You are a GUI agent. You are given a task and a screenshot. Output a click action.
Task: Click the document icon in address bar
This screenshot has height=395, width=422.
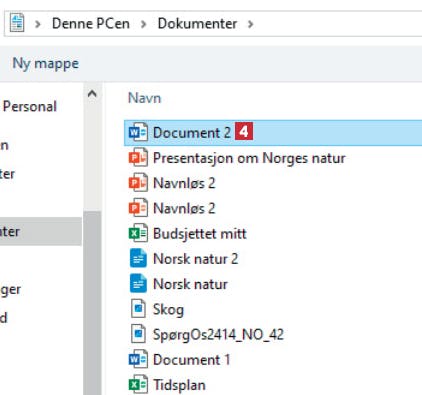pos(17,23)
